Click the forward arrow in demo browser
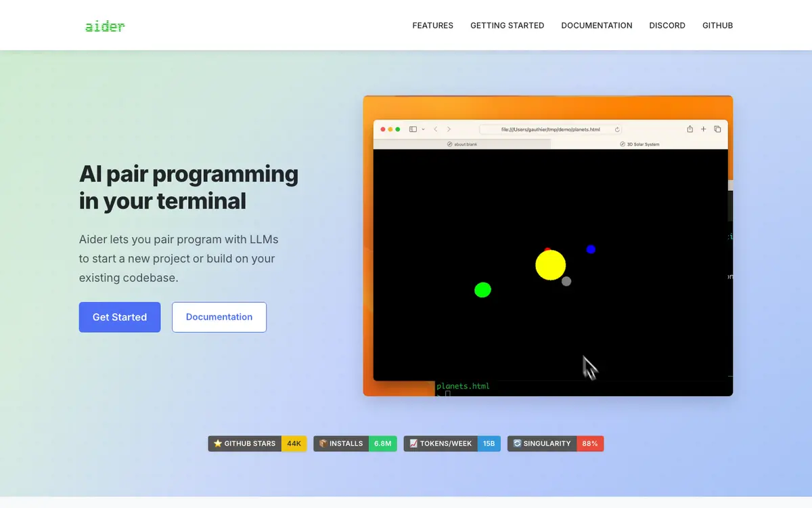This screenshot has width=812, height=508. (449, 129)
